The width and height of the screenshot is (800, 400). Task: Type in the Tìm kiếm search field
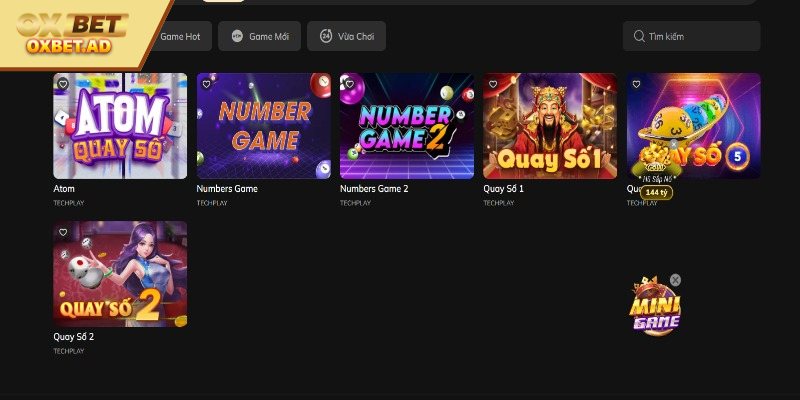(x=700, y=36)
